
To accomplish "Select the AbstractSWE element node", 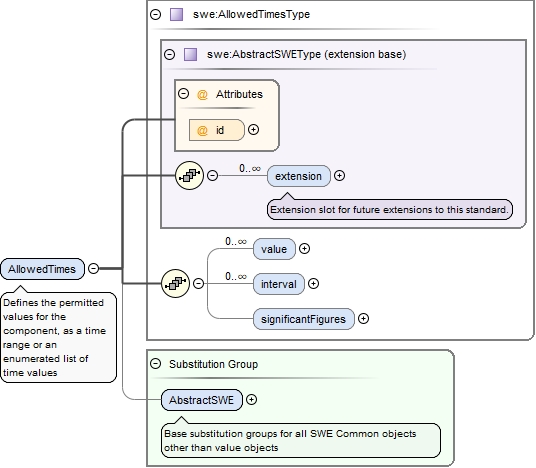I will tap(202, 400).
